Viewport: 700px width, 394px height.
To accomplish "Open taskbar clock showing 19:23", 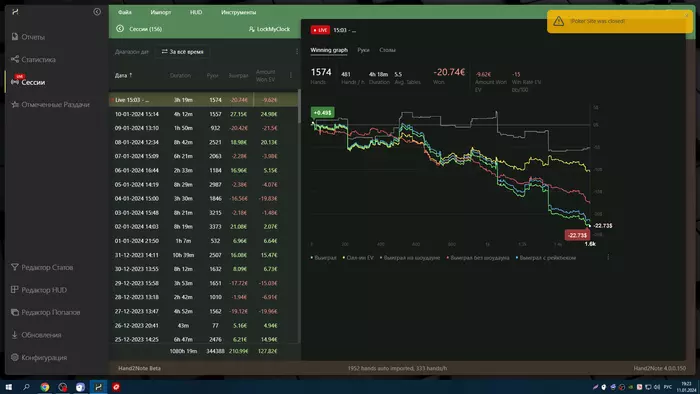I will click(x=687, y=387).
